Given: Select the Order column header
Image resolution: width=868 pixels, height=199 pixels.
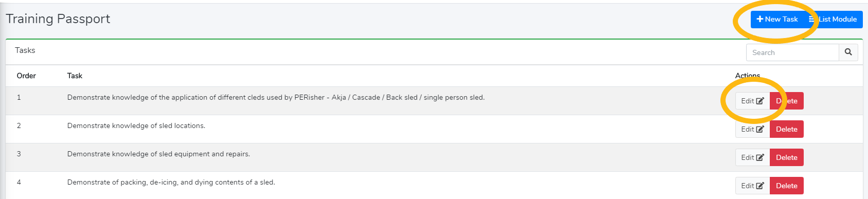Looking at the screenshot, I should [26, 76].
